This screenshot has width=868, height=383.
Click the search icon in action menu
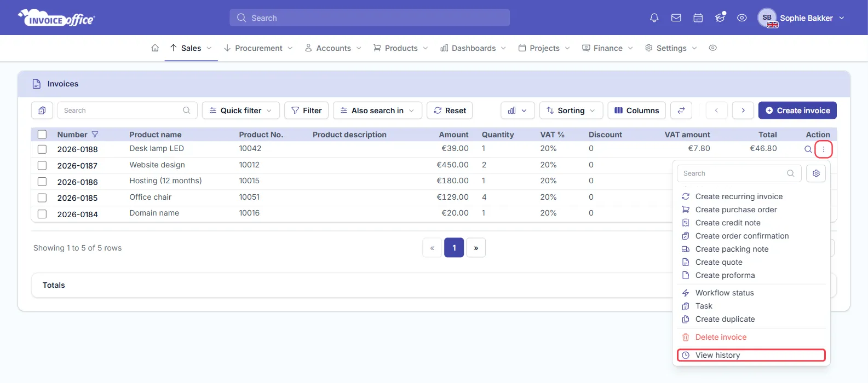(x=791, y=173)
